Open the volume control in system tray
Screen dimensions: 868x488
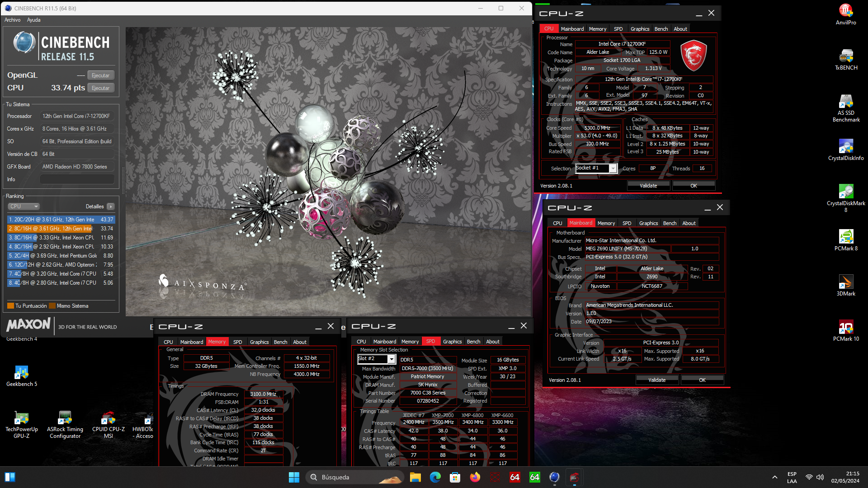[x=820, y=477]
